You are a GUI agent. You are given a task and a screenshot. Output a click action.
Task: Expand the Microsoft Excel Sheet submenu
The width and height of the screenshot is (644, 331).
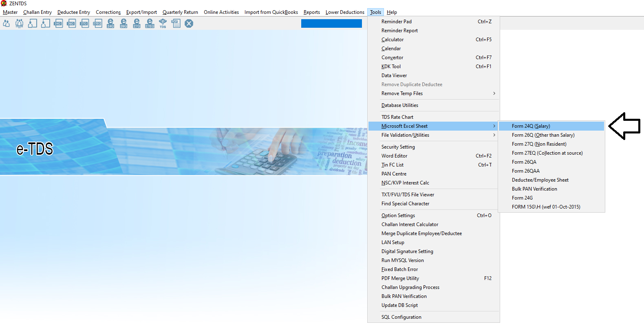[x=434, y=126]
